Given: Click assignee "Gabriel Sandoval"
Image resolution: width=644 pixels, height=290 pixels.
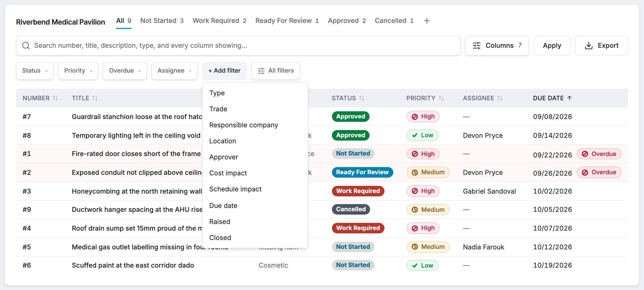Looking at the screenshot, I should click(489, 191).
